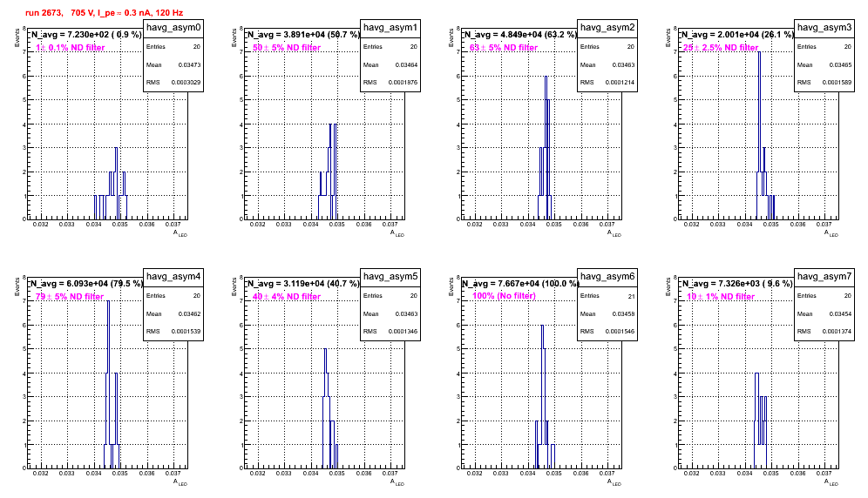Click the histogram peak in havg_asym2 plot
This screenshot has width=868, height=498.
546,77
